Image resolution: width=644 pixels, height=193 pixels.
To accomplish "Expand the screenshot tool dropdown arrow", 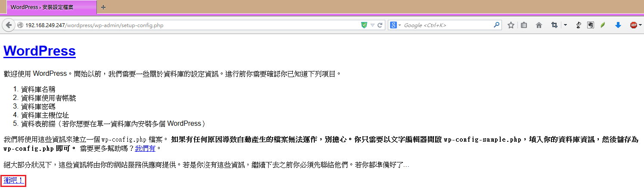I will [x=565, y=25].
